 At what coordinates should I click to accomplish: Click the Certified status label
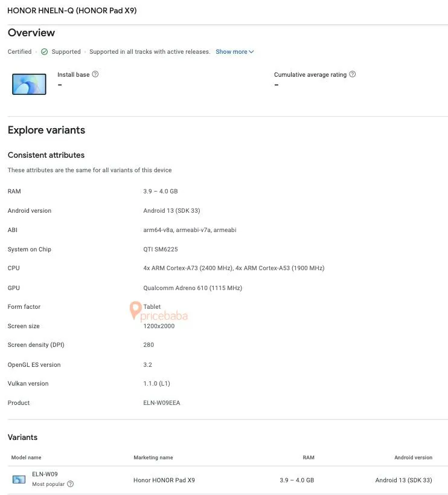[x=19, y=52]
